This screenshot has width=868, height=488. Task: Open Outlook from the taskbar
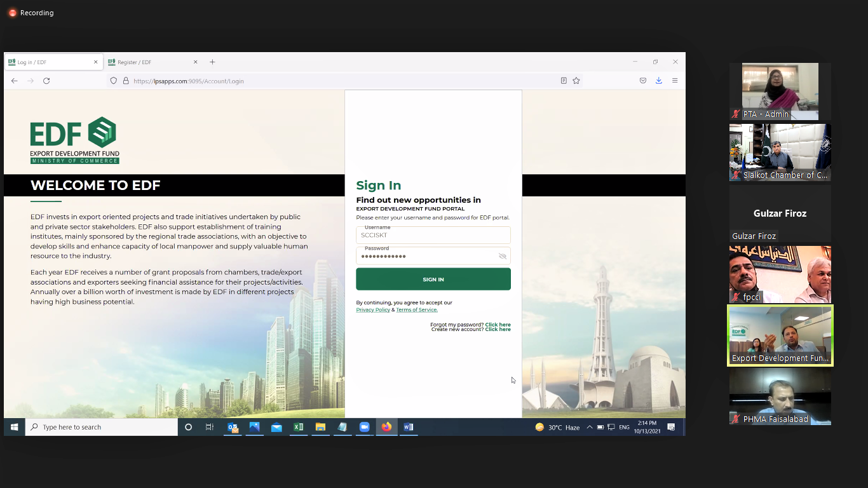coord(233,427)
